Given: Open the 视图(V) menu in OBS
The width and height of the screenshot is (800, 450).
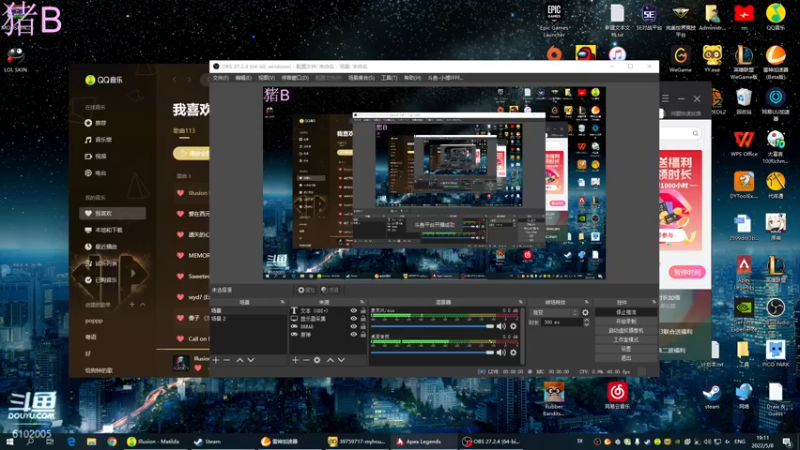Looking at the screenshot, I should point(266,78).
